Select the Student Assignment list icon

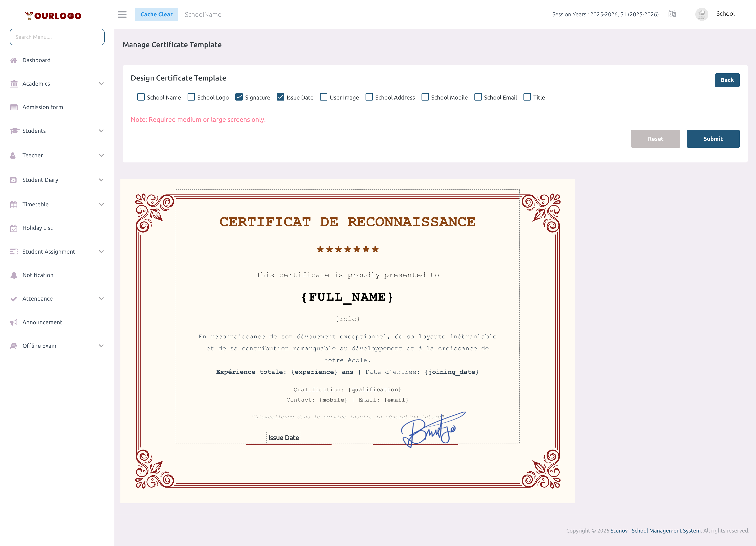pyautogui.click(x=14, y=251)
